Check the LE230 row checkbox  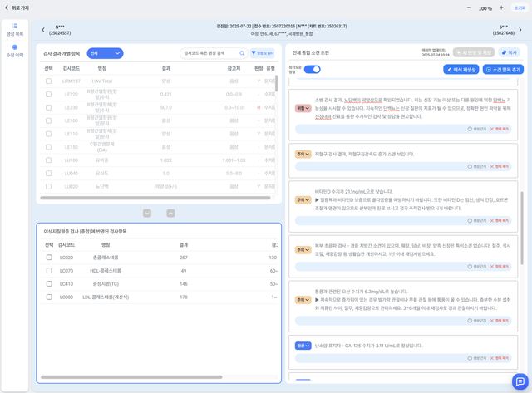point(48,107)
